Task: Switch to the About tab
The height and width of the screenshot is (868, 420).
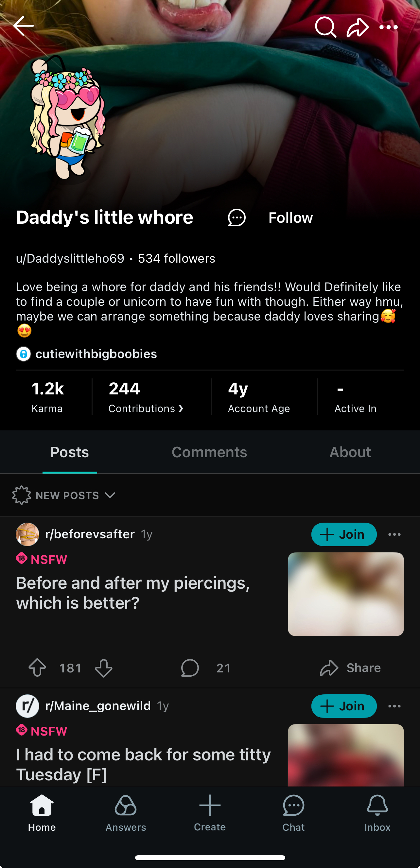Action: pos(350,452)
